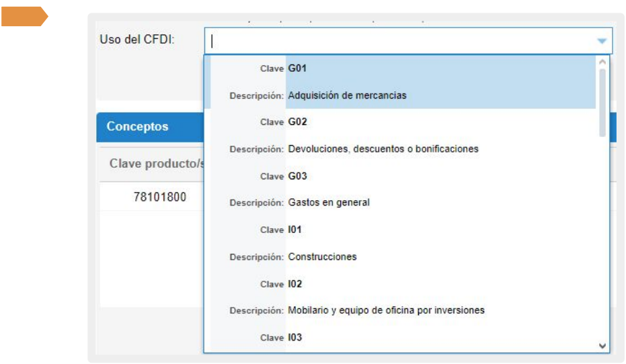This screenshot has width=626, height=364.
Task: Choose the Adquisición de mercancías description
Action: (x=347, y=95)
